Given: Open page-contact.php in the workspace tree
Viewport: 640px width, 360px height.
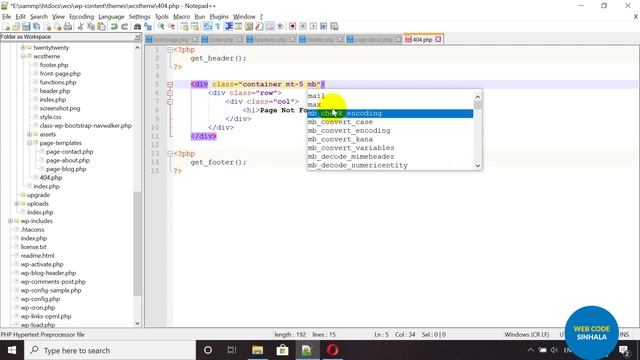Looking at the screenshot, I should [69, 152].
